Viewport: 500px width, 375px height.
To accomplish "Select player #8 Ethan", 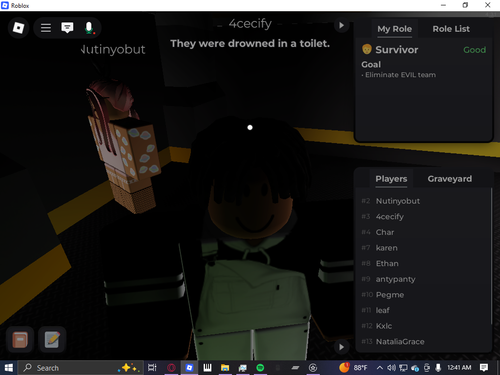I will [x=423, y=264].
